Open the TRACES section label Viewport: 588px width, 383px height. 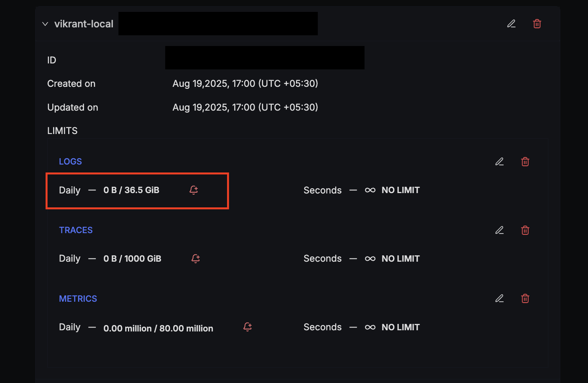[76, 230]
